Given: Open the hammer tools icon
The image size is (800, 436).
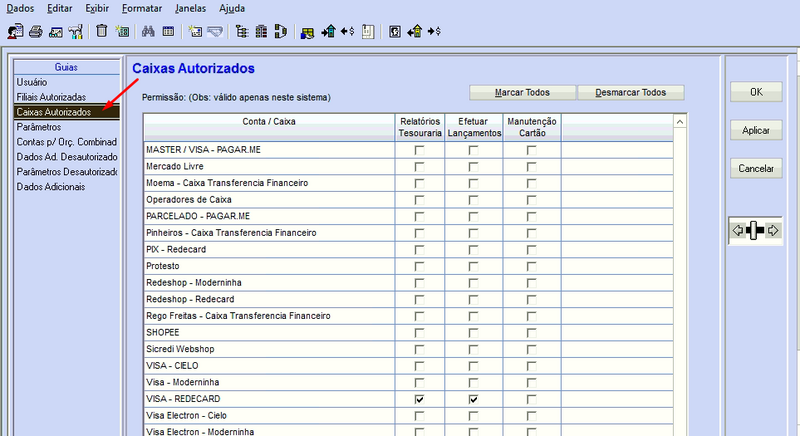Looking at the screenshot, I should tap(76, 32).
